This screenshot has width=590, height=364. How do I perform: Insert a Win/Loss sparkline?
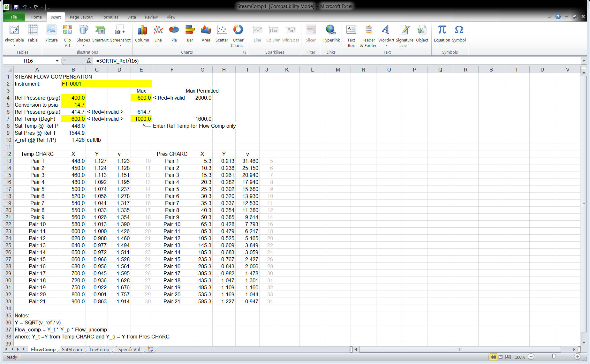[291, 34]
